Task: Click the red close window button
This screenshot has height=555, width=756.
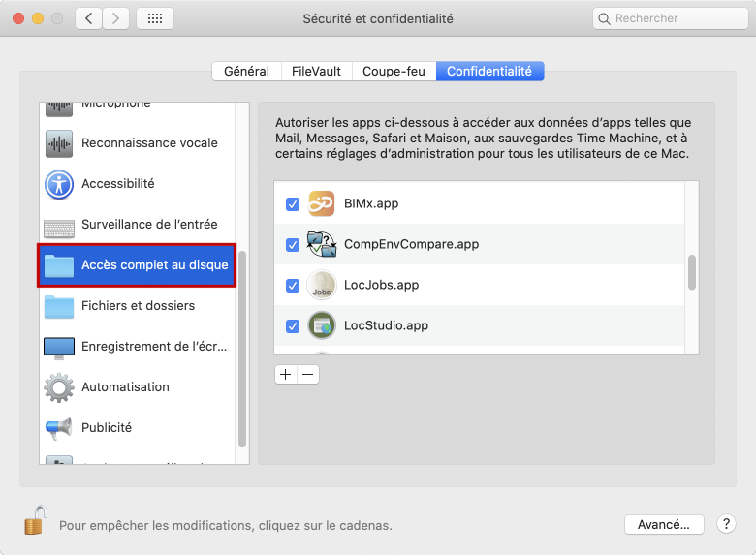Action: tap(18, 18)
